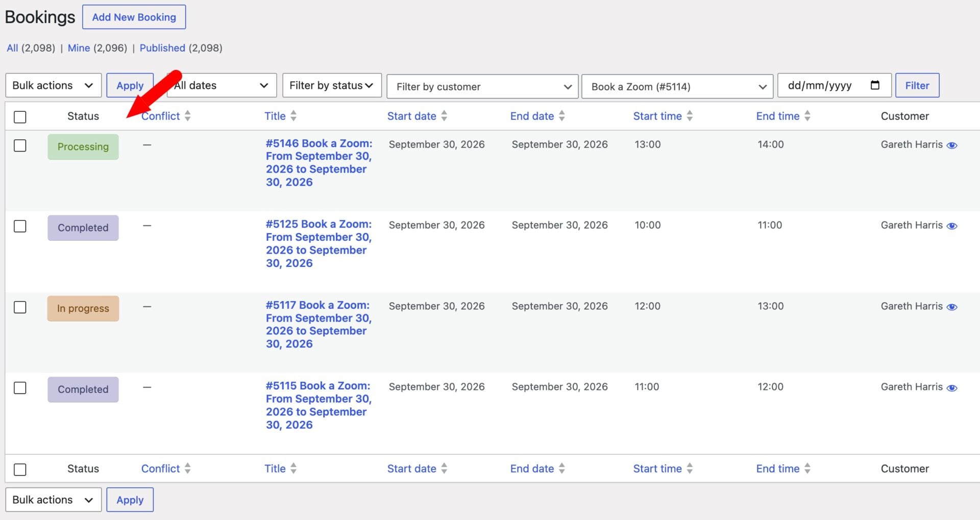Click the Filter button

917,85
